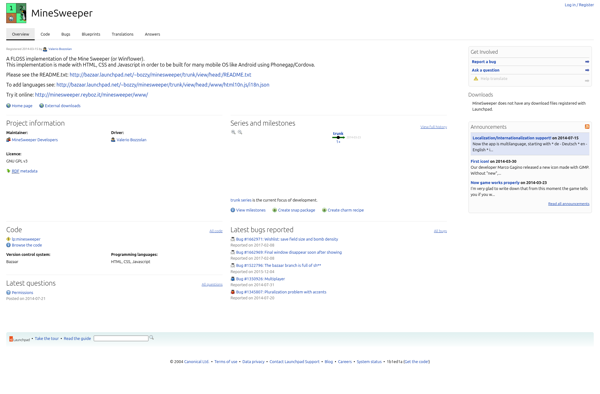Open the i18n.json languages link

(x=163, y=85)
